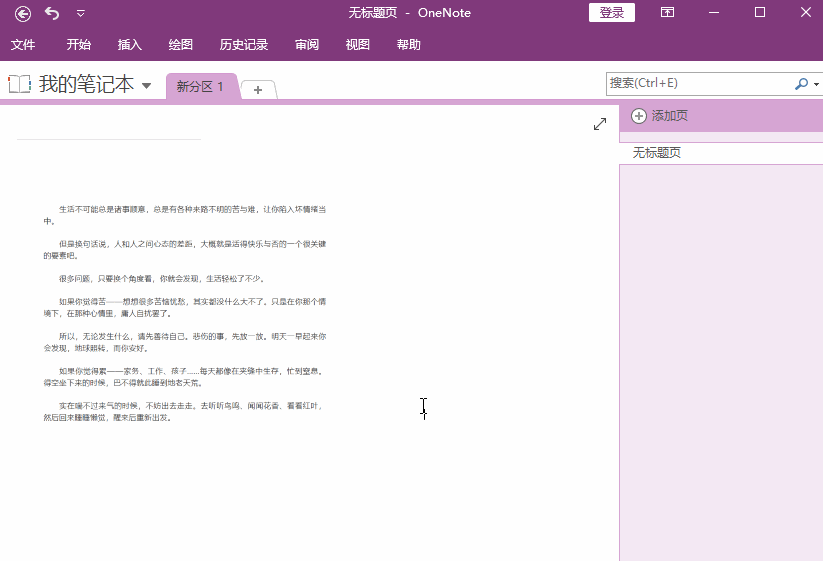Click the plus tab to create new section
The height and width of the screenshot is (561, 823).
coord(258,90)
